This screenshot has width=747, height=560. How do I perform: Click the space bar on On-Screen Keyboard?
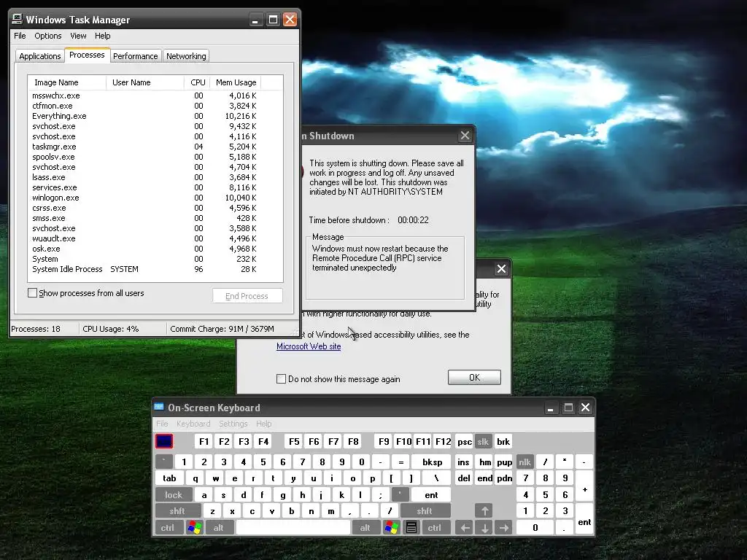(x=293, y=528)
